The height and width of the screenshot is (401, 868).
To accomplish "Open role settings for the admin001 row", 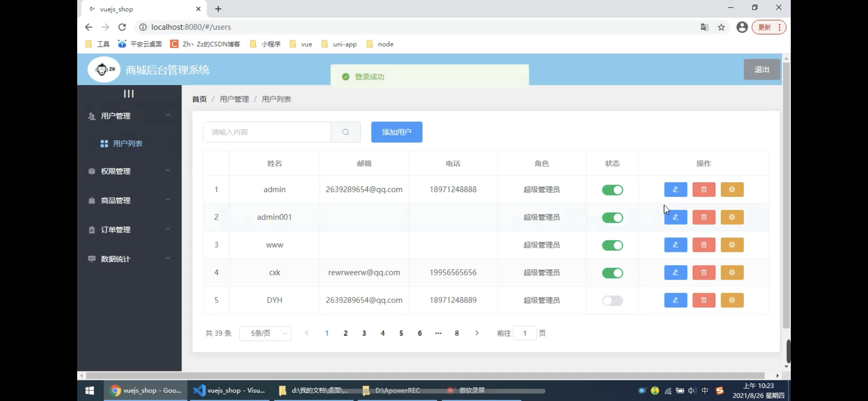I will [732, 217].
